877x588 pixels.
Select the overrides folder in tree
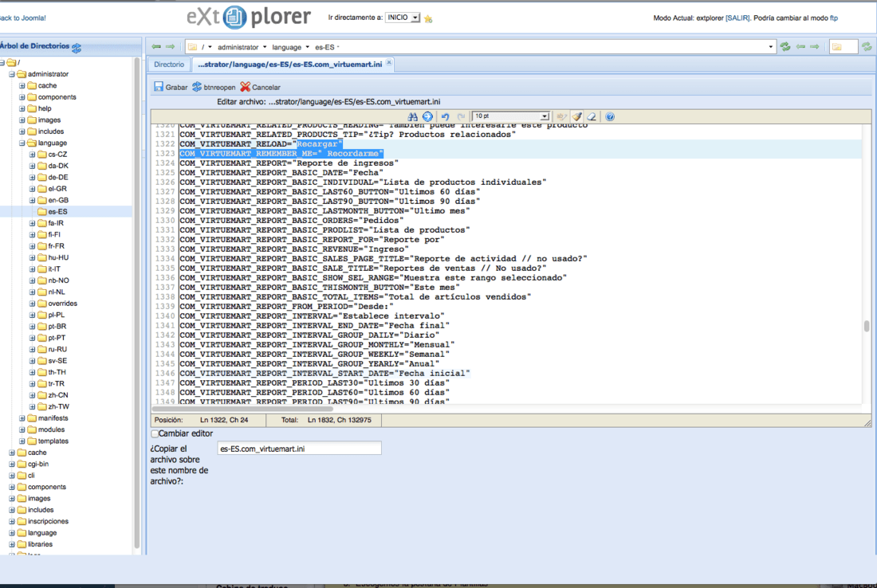click(63, 304)
